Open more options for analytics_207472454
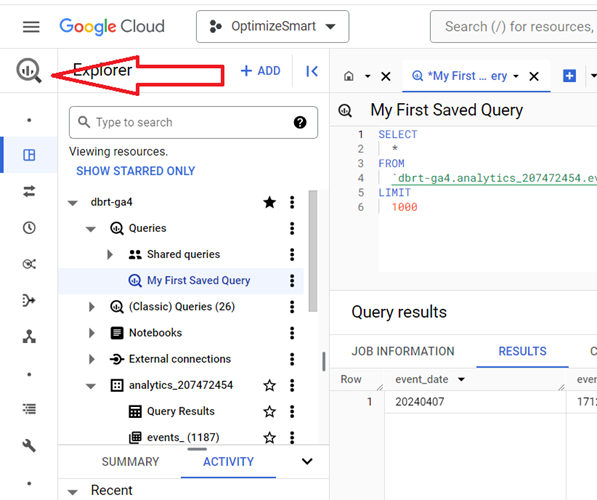 tap(292, 385)
